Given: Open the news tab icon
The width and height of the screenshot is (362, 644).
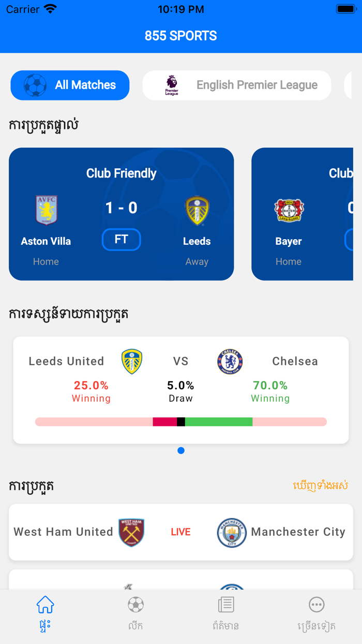Looking at the screenshot, I should pos(226,605).
